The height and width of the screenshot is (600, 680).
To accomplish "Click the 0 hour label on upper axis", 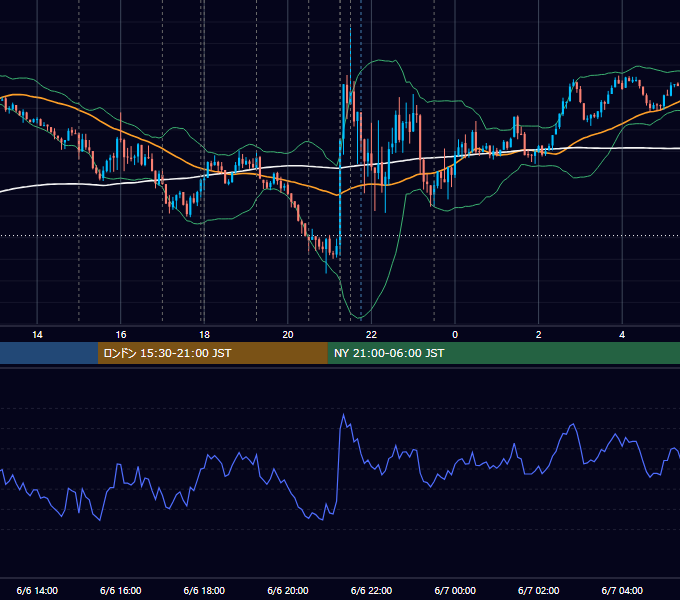I will [x=455, y=335].
